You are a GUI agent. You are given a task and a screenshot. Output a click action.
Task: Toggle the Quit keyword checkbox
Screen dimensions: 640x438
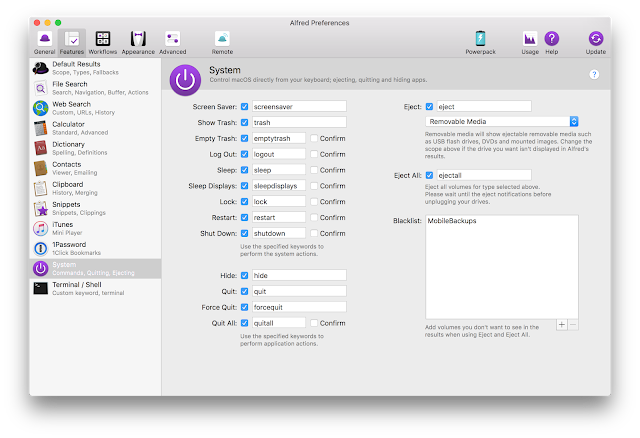click(x=244, y=291)
